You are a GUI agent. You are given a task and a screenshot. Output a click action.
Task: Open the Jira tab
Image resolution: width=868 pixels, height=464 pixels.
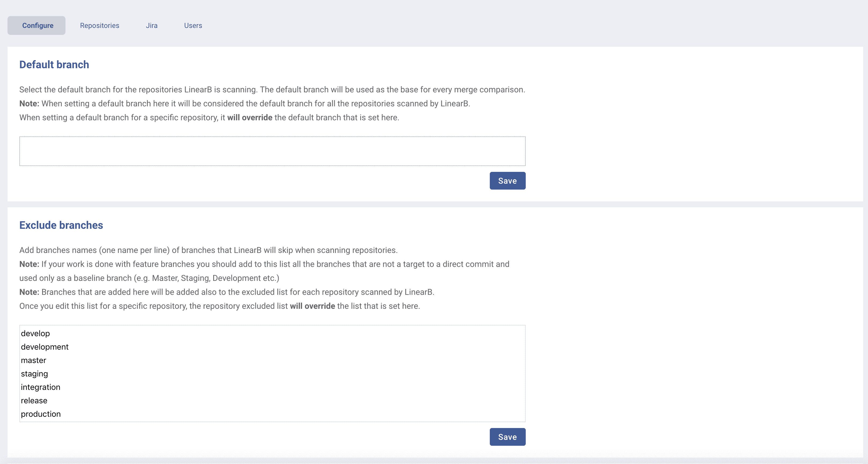click(x=152, y=26)
